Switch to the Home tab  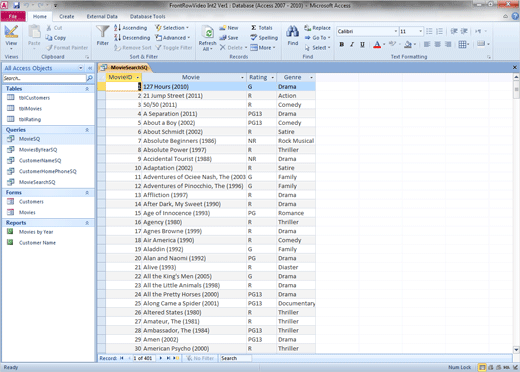tap(40, 16)
